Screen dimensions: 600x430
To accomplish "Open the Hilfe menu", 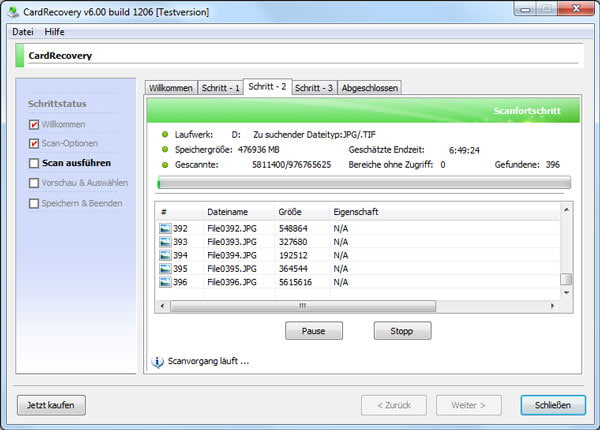I will pos(55,32).
